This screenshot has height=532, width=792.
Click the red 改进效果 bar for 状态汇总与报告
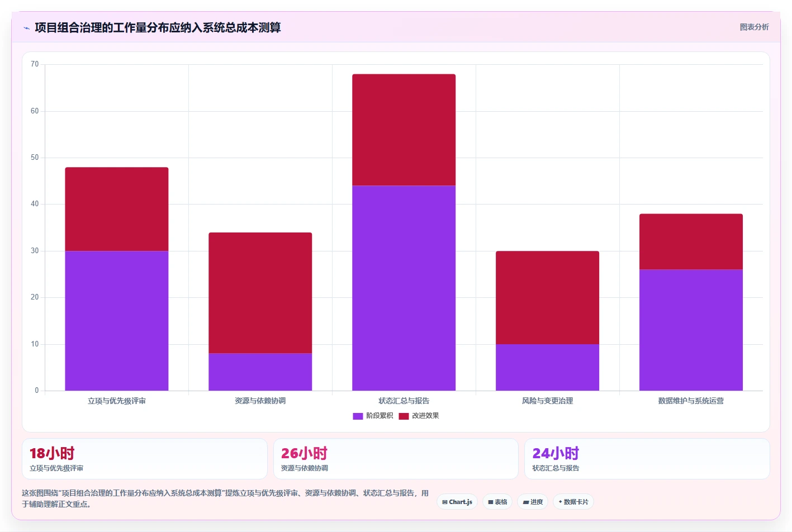[x=404, y=130]
